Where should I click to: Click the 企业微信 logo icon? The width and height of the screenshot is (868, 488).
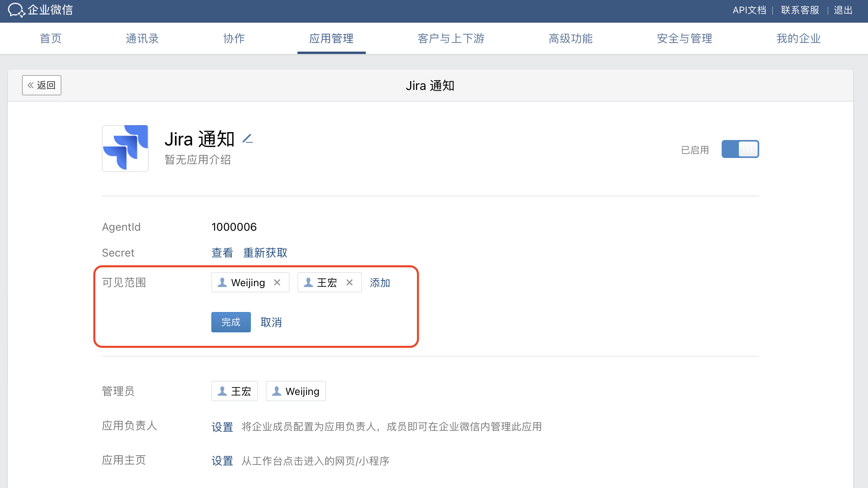pos(16,10)
